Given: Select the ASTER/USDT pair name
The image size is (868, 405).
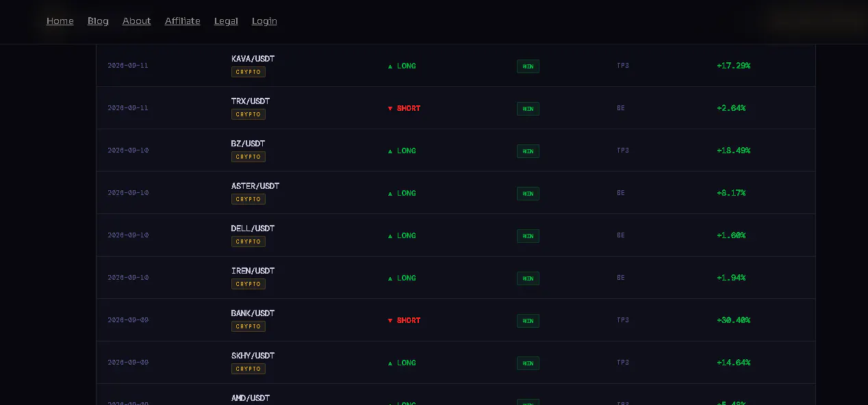Looking at the screenshot, I should click(255, 186).
